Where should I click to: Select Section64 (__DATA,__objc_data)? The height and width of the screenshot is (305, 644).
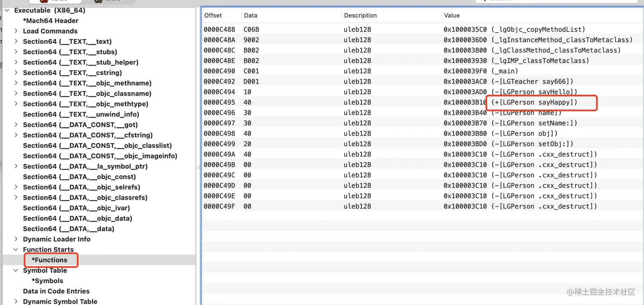[78, 218]
